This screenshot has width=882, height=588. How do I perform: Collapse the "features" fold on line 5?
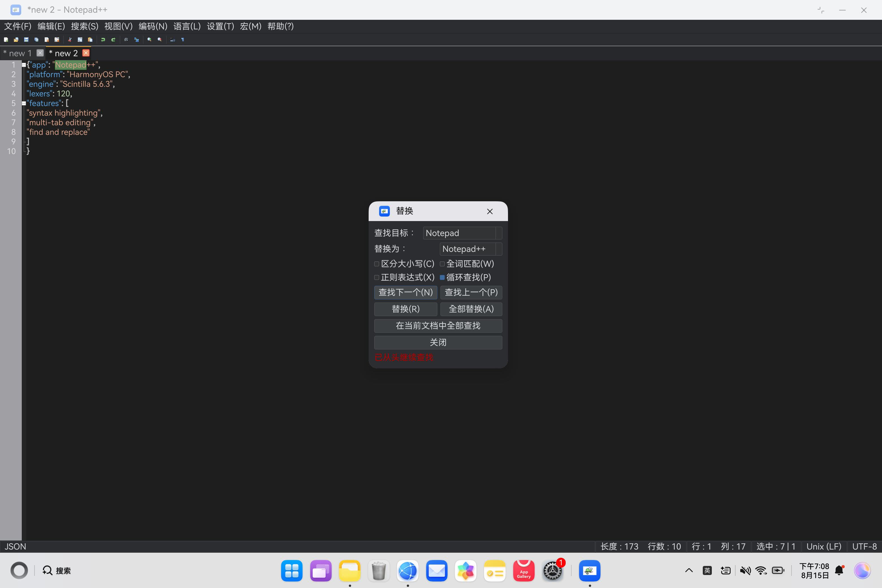(24, 103)
